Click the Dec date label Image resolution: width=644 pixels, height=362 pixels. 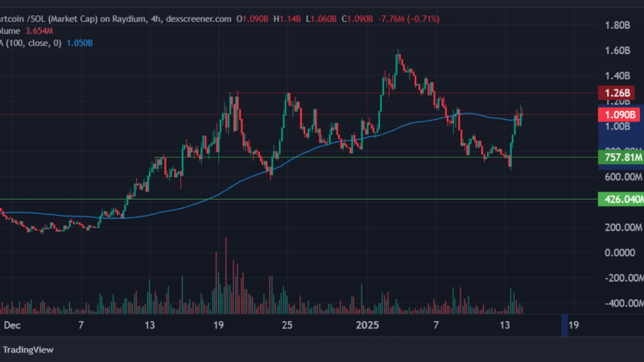point(12,326)
